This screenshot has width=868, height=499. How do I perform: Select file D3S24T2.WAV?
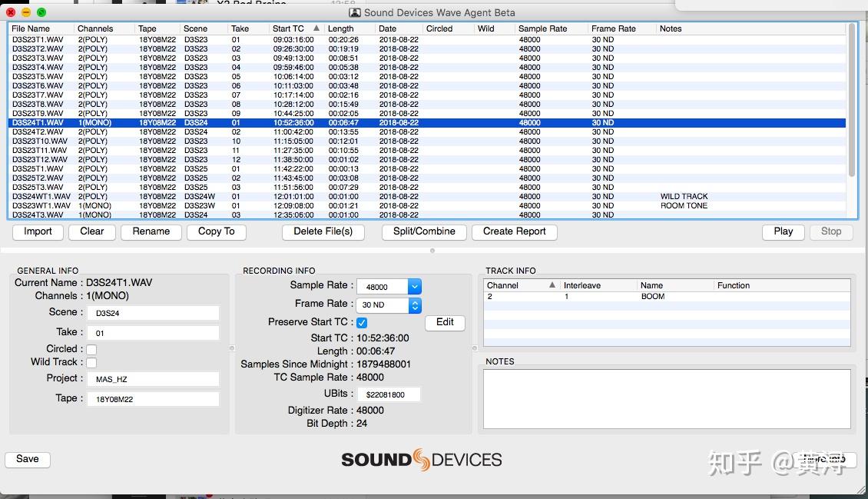coord(427,131)
